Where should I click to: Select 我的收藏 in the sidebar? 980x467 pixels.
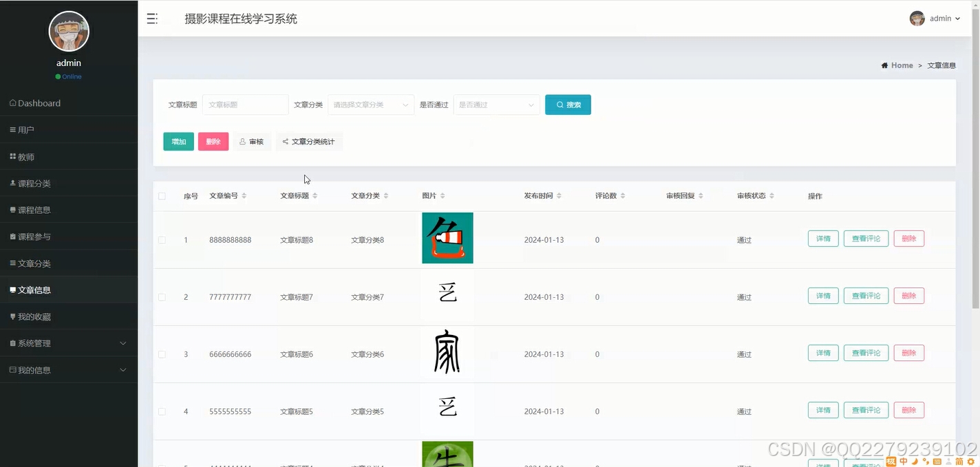coord(36,316)
